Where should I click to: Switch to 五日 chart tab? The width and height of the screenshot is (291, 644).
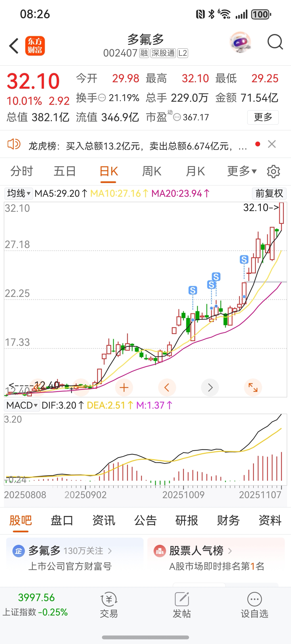pyautogui.click(x=65, y=171)
